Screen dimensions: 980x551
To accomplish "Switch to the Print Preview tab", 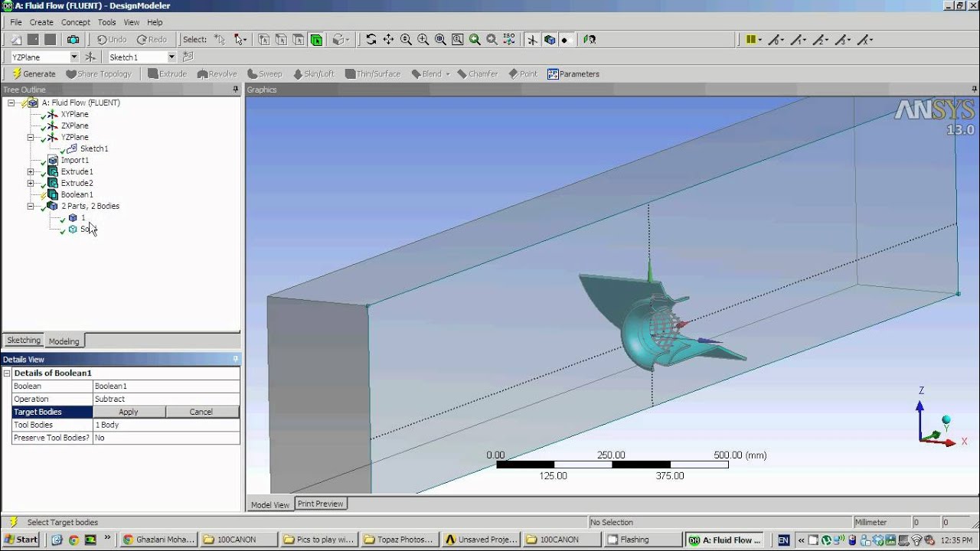I will [x=320, y=504].
